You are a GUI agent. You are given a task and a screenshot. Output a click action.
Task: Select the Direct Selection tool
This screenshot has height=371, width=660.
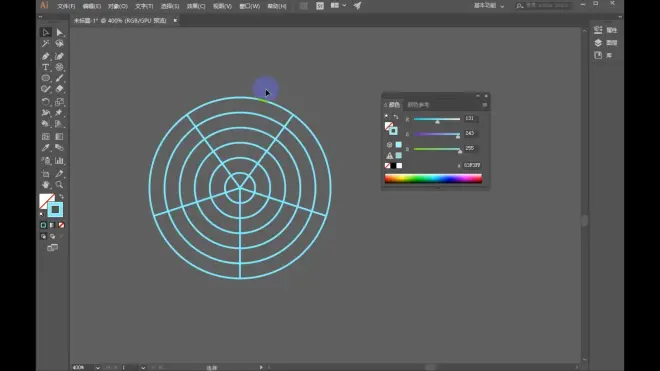(x=59, y=32)
